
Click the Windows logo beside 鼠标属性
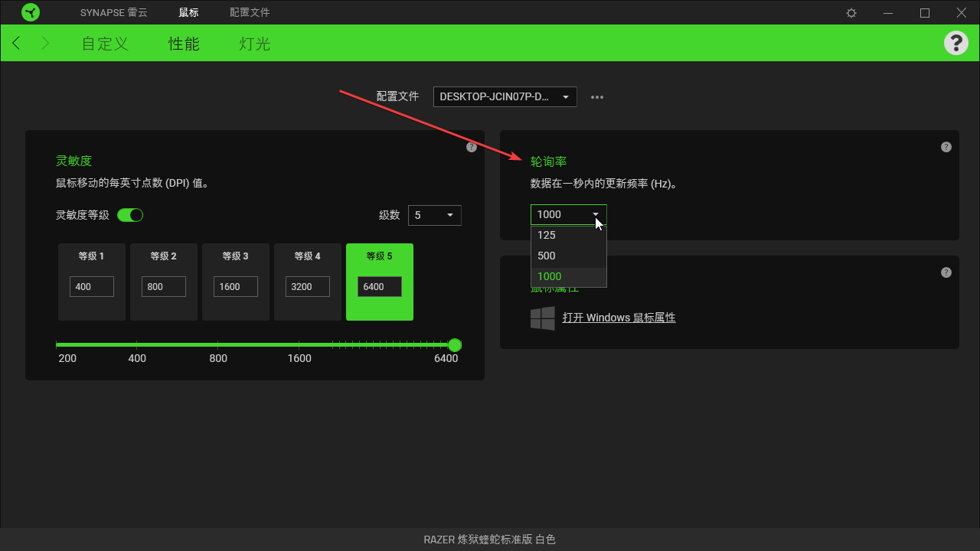pos(543,318)
